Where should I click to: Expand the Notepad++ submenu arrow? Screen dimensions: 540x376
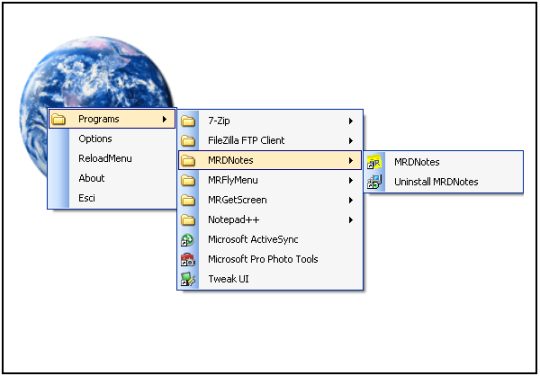pyautogui.click(x=351, y=220)
